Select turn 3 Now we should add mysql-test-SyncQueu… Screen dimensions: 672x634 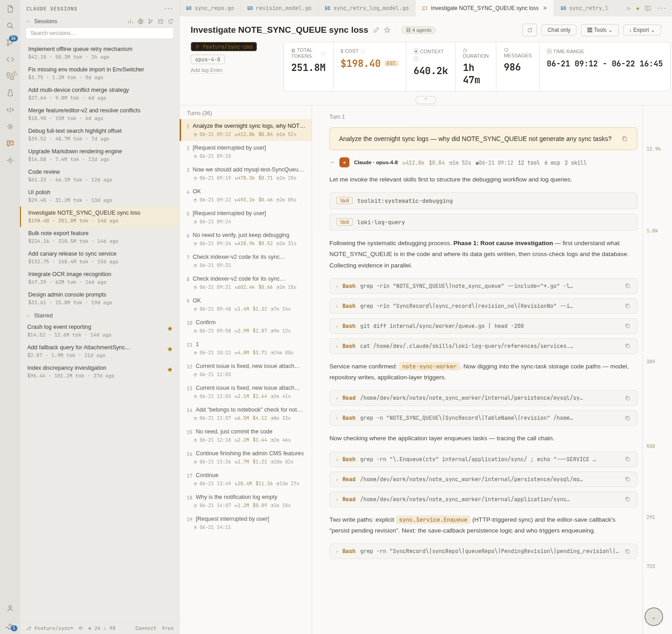pos(246,174)
